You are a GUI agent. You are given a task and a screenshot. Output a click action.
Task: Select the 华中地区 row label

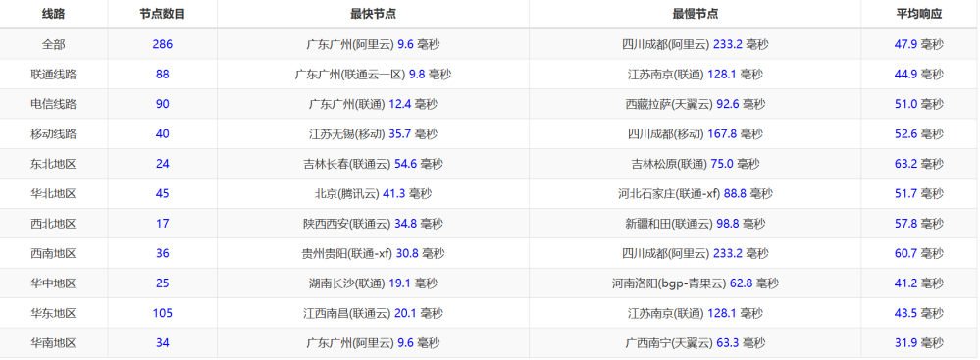(x=54, y=283)
